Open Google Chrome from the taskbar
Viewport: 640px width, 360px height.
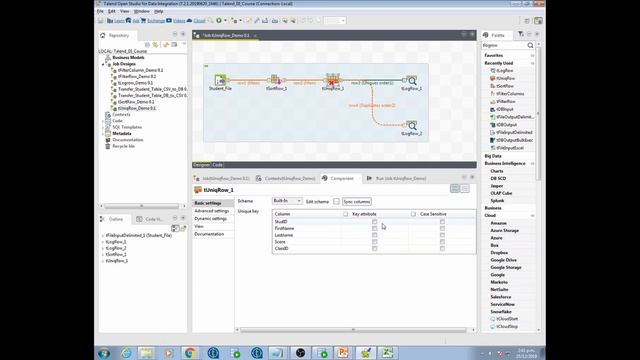pyautogui.click(x=190, y=353)
